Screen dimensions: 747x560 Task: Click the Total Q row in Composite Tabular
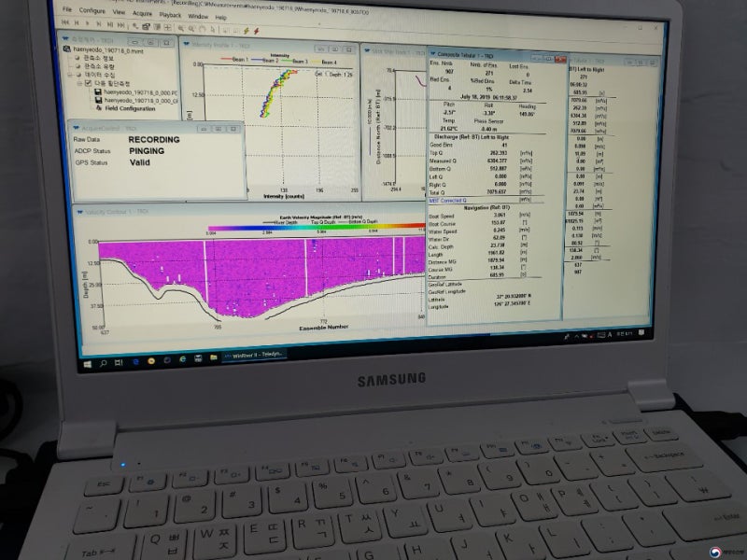point(480,192)
